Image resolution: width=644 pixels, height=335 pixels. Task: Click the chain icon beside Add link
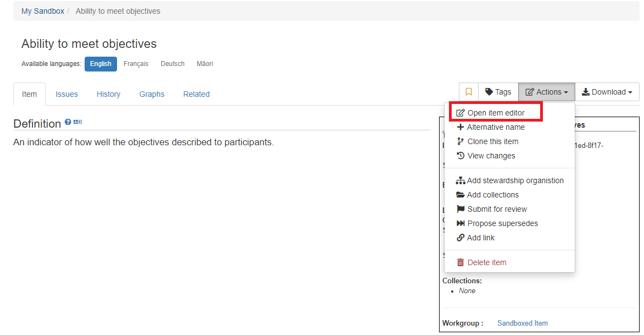pos(460,238)
